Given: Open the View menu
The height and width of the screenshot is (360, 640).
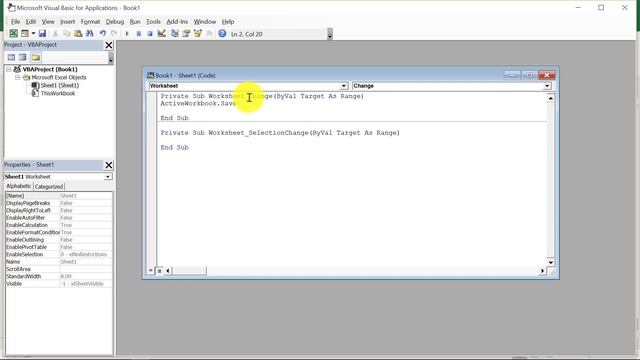Looking at the screenshot, I should point(48,22).
